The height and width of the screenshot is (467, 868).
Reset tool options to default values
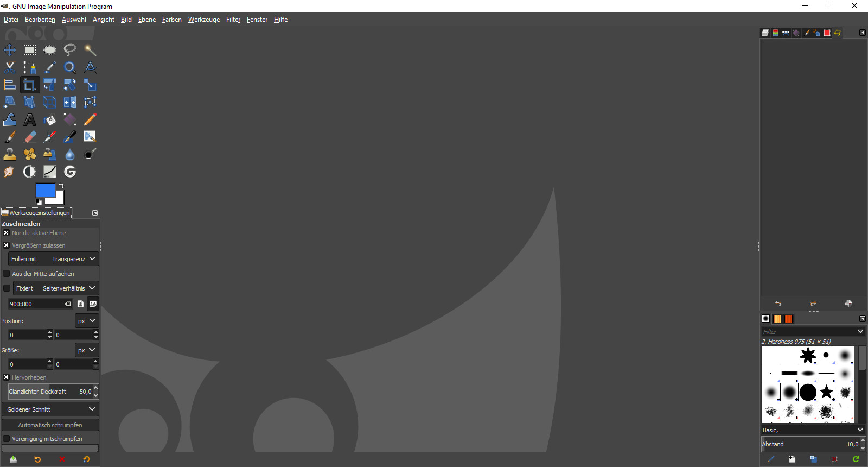click(x=86, y=459)
